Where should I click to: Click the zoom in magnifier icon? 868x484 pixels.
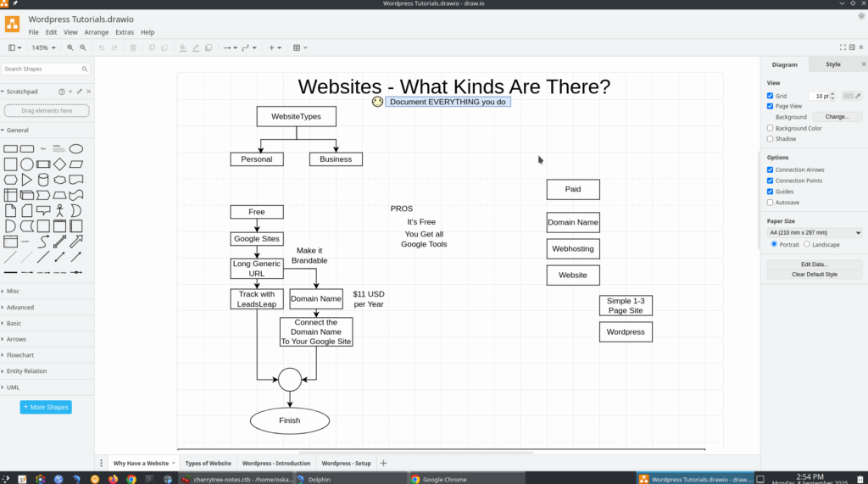tap(70, 48)
